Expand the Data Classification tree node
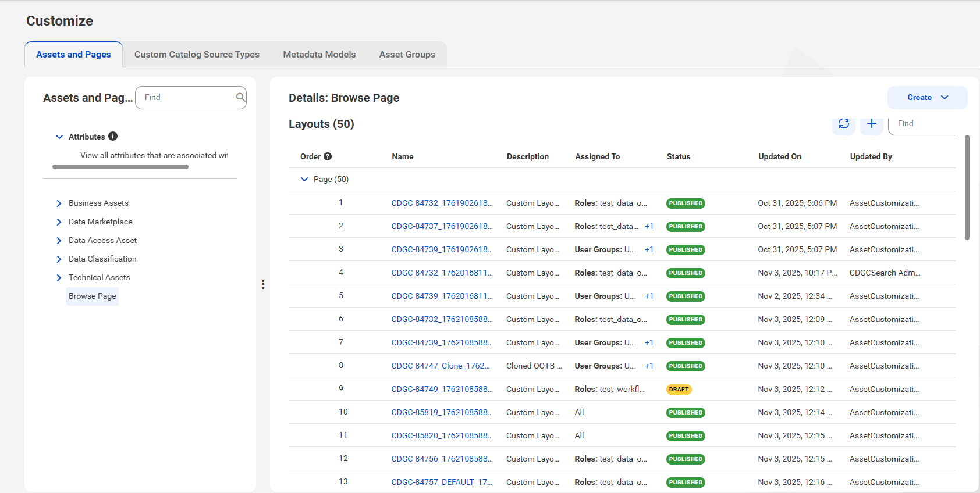Screen dimensions: 980x493 click(59, 259)
